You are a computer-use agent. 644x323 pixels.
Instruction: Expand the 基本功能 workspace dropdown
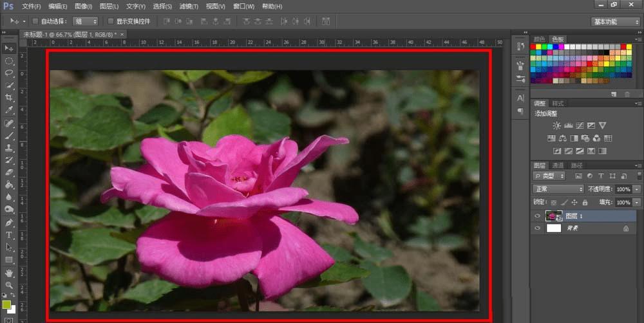pyautogui.click(x=615, y=21)
